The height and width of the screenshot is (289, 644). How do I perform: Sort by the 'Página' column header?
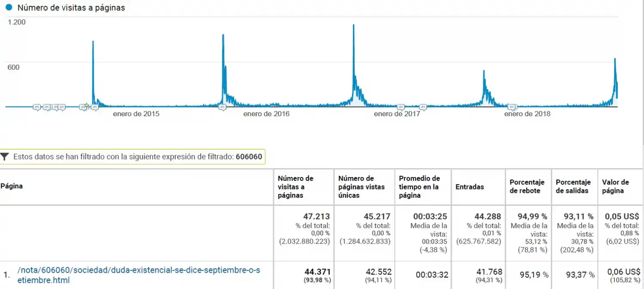(x=12, y=187)
